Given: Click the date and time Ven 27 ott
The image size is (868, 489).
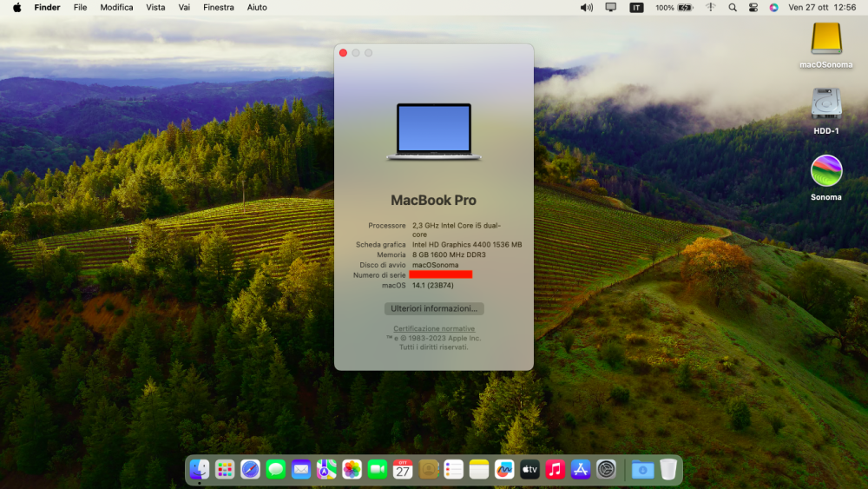Looking at the screenshot, I should pyautogui.click(x=822, y=7).
